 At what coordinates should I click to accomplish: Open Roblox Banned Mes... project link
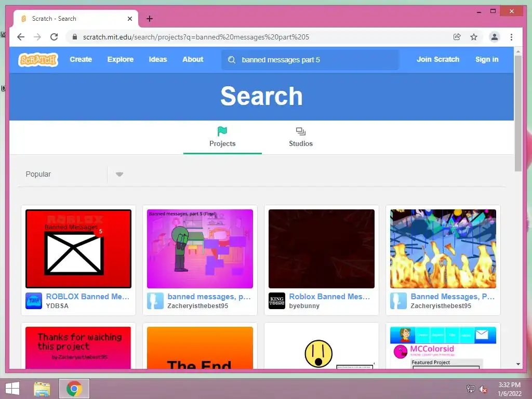pyautogui.click(x=329, y=297)
